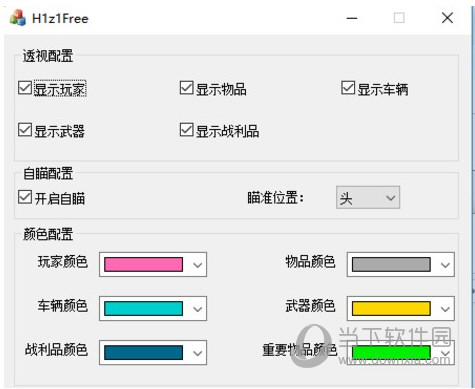Image resolution: width=475 pixels, height=389 pixels.
Task: Click the H1z1Free app icon in title bar
Action: 18,18
